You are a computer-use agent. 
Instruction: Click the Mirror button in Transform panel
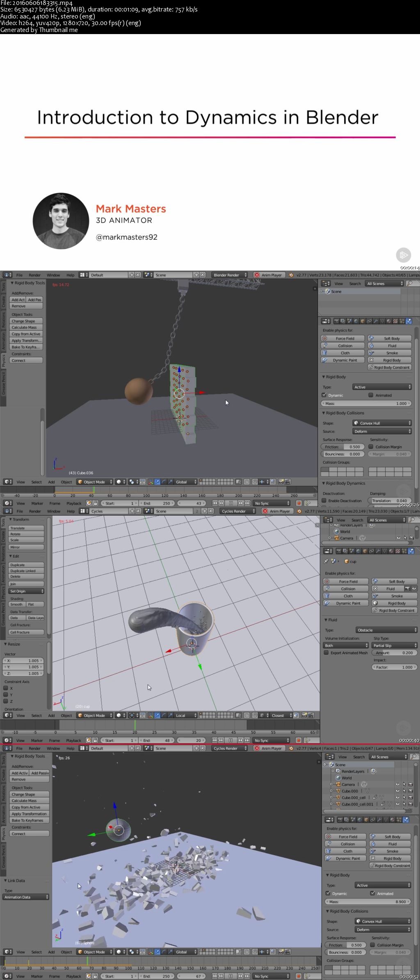(x=26, y=547)
